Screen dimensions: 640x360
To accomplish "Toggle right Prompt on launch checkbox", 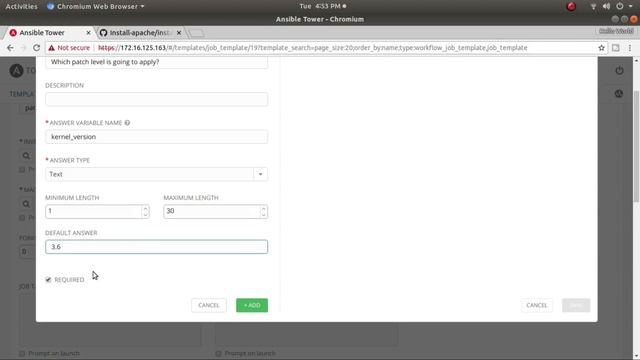I will [x=218, y=353].
